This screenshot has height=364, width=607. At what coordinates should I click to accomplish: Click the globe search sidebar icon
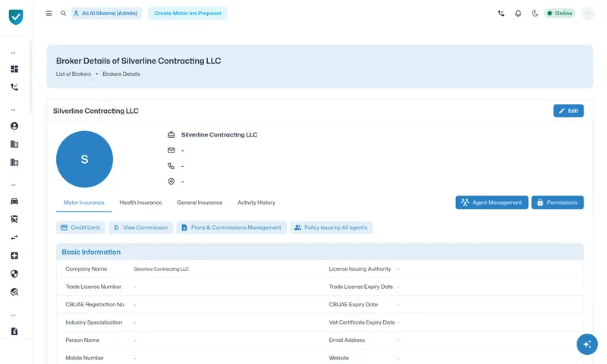tap(14, 292)
